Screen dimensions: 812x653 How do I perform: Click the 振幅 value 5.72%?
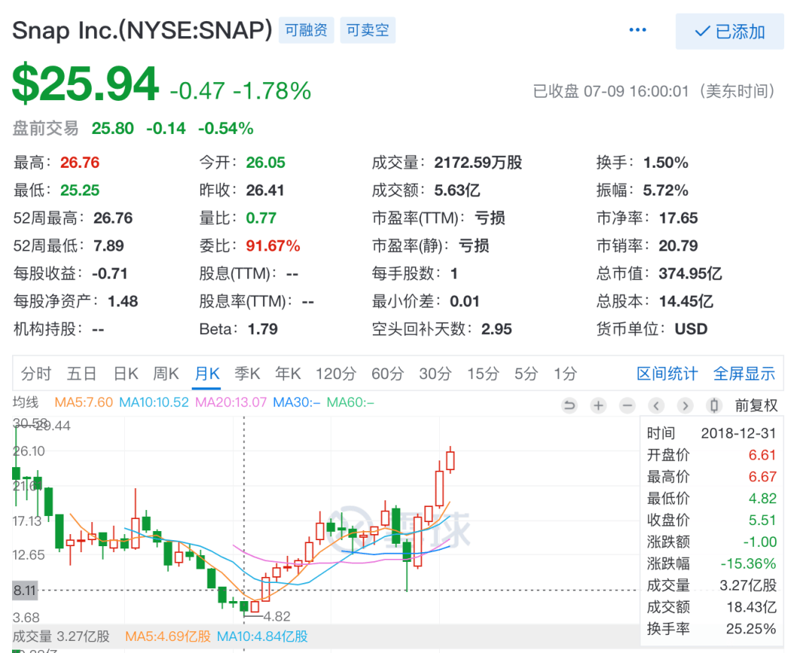click(x=665, y=190)
